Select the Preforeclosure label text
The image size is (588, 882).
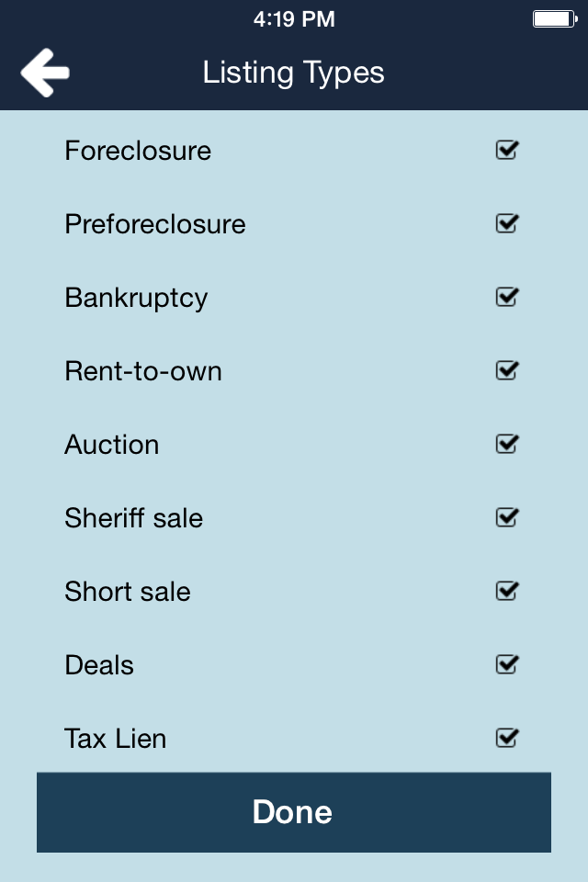155,224
